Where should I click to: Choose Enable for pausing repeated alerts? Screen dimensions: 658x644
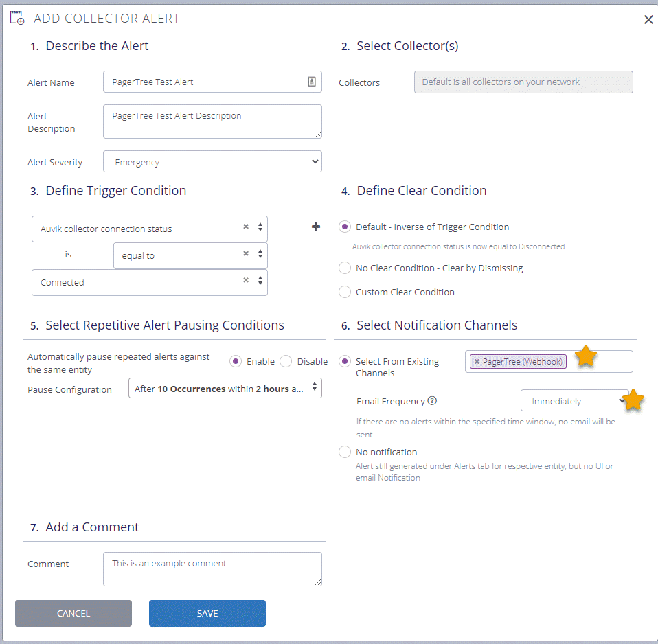(236, 361)
